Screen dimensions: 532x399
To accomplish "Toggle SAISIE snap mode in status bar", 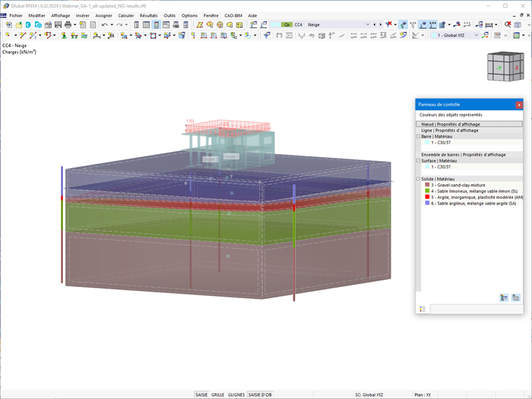I will [x=201, y=395].
